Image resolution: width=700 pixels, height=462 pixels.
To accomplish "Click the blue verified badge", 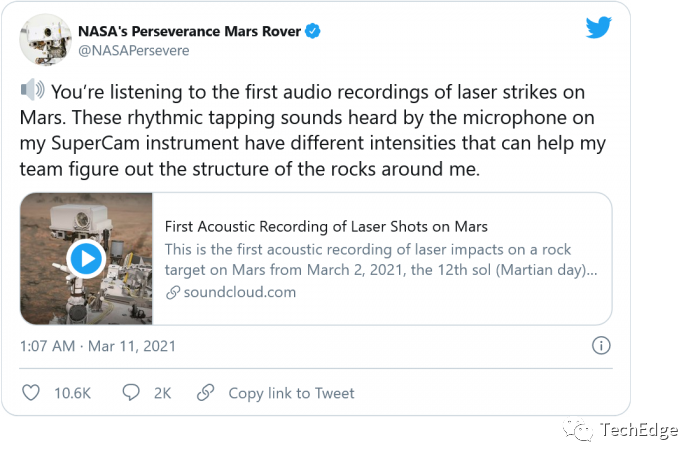I will (313, 31).
